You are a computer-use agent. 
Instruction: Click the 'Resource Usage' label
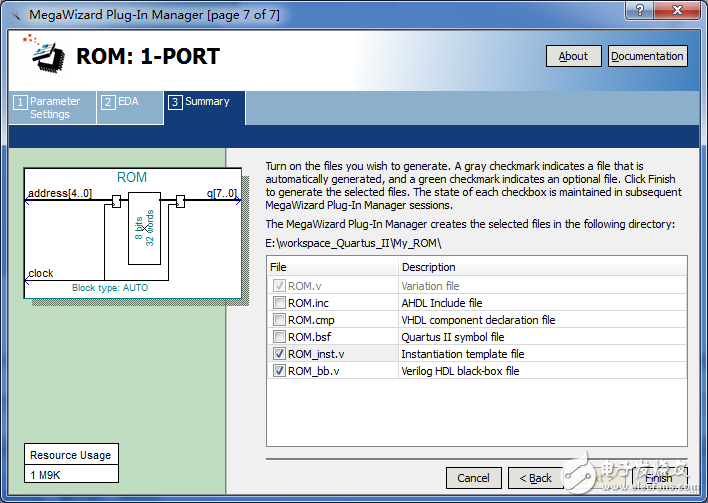[x=70, y=455]
